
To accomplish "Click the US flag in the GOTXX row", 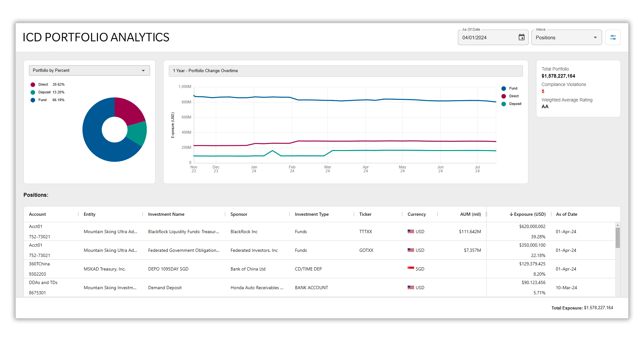I will pyautogui.click(x=411, y=250).
